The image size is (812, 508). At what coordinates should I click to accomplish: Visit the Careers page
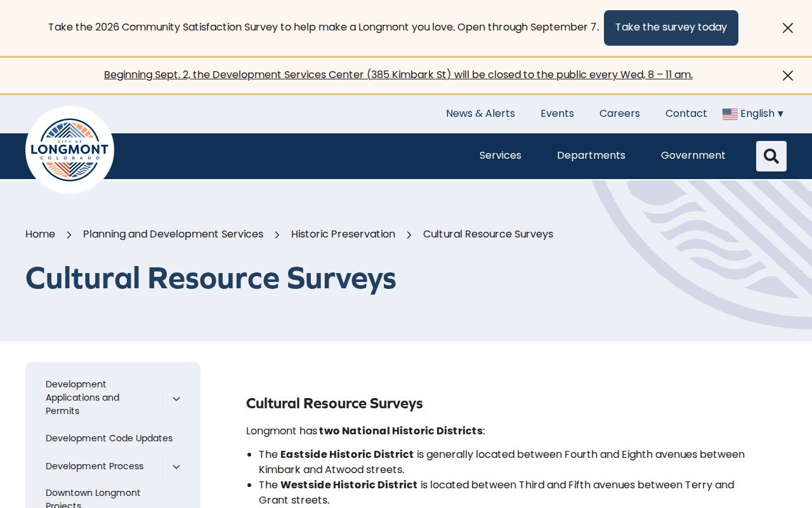click(x=620, y=114)
